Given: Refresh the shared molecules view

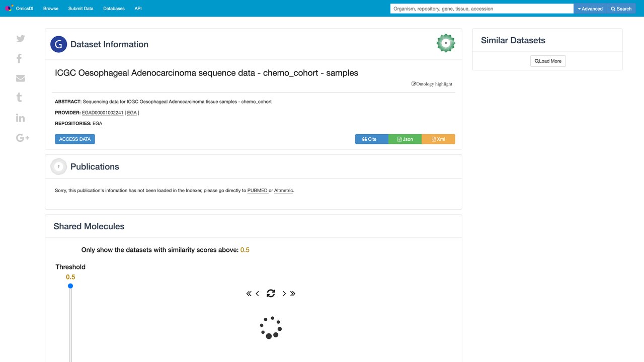Looking at the screenshot, I should 271,293.
